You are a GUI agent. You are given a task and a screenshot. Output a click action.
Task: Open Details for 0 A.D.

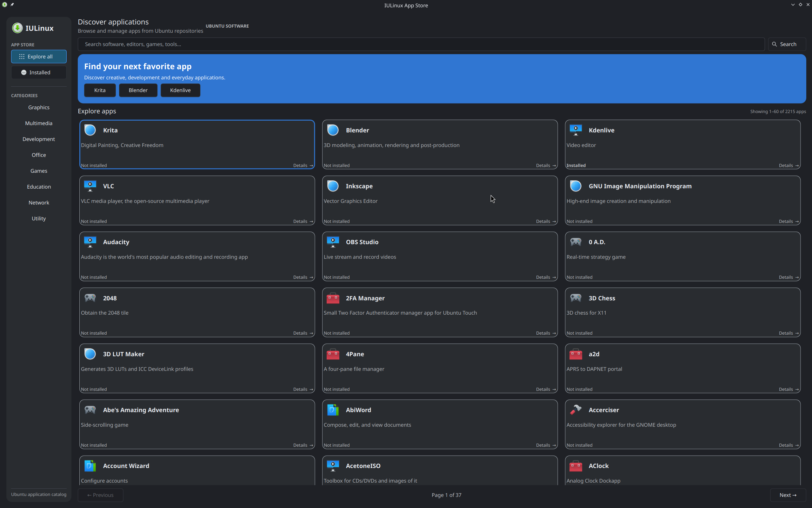click(x=789, y=277)
